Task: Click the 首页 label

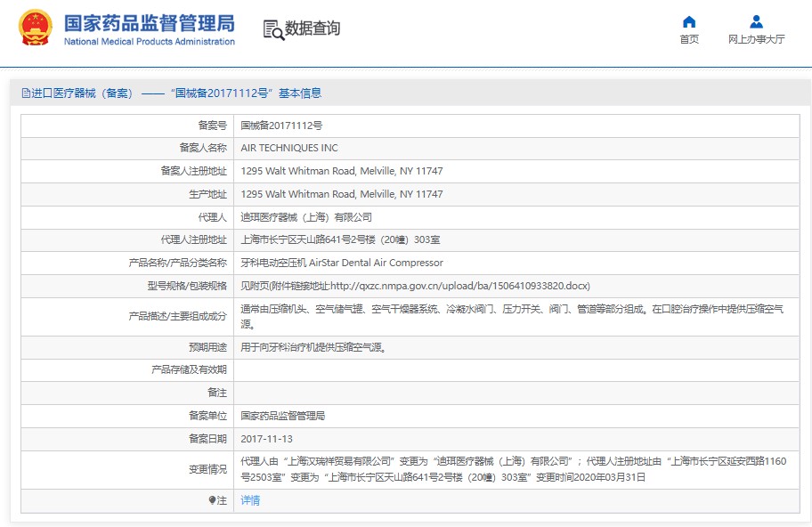Action: [689, 39]
